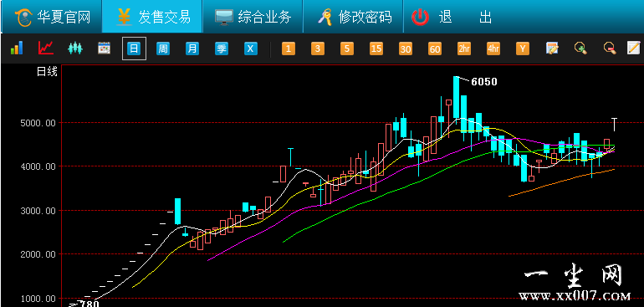Select the daily 日 period toggle
Screen dimensions: 644x307
coord(134,49)
